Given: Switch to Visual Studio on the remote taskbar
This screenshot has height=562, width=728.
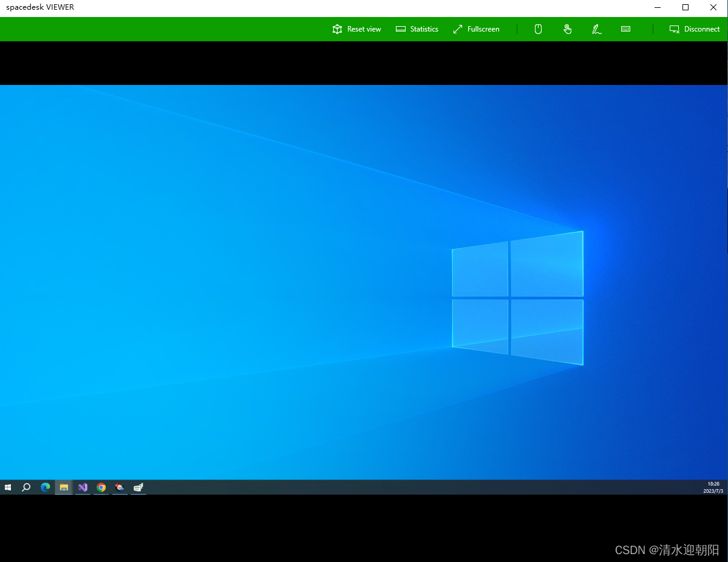Looking at the screenshot, I should point(83,487).
